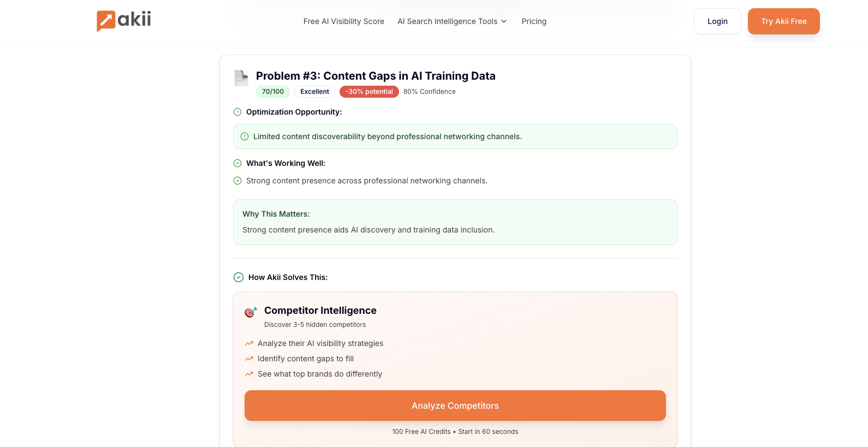Expand the AI Search Intelligence Tools dropdown
Screen dimensions: 868x447
(447, 21)
